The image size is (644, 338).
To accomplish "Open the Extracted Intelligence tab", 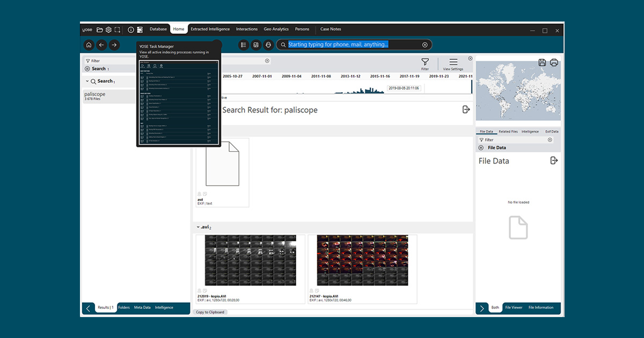I will click(210, 29).
